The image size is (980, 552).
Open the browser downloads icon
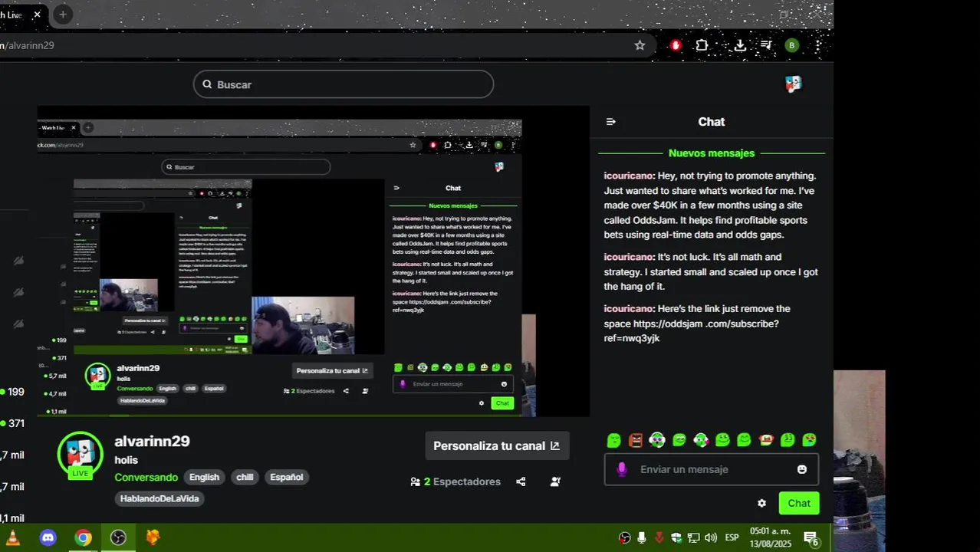pos(740,45)
